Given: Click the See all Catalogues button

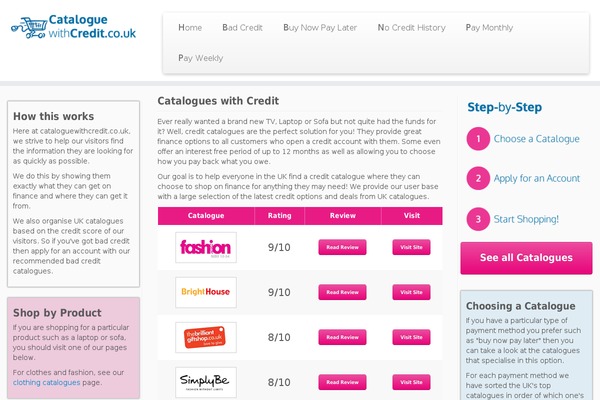Looking at the screenshot, I should click(x=526, y=258).
